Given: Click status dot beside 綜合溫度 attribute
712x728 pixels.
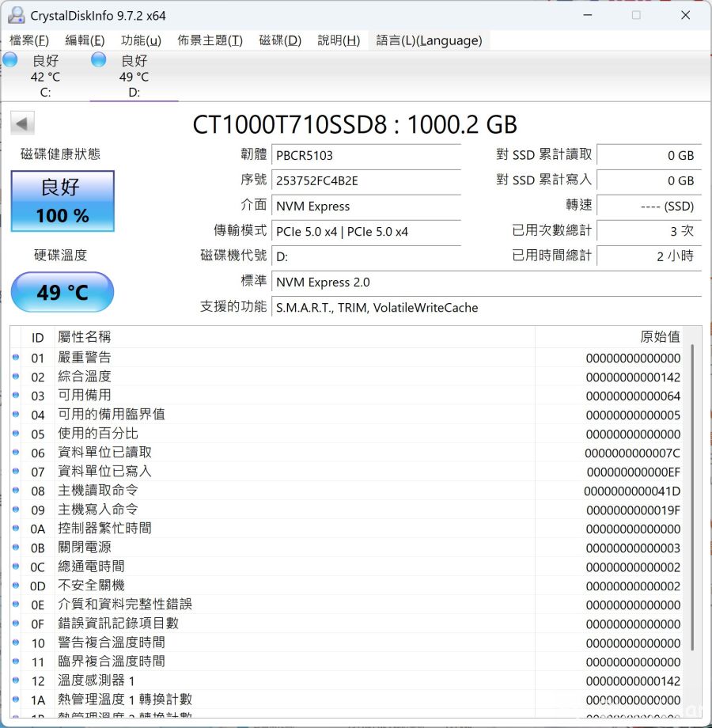Looking at the screenshot, I should point(16,377).
